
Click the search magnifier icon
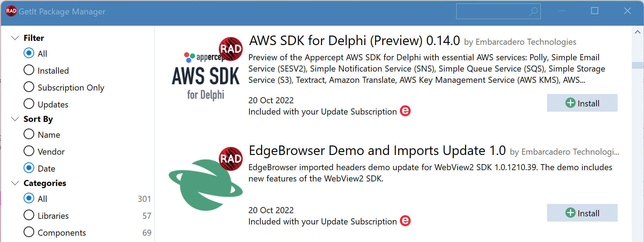pos(533,11)
